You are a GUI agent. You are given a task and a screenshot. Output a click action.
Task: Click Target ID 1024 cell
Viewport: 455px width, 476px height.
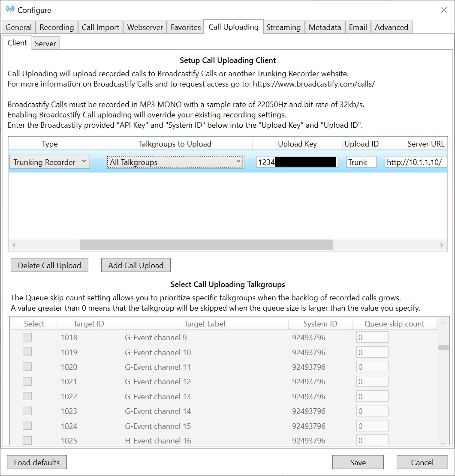pyautogui.click(x=69, y=425)
